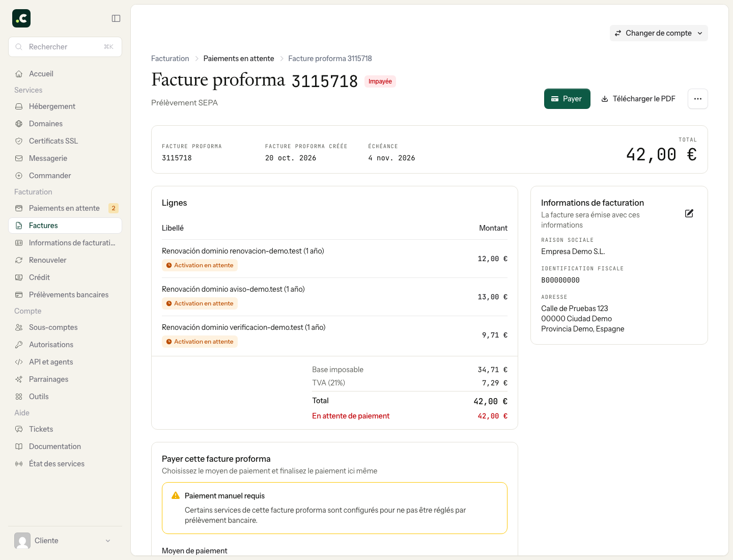Edit billing info with the pencil icon
Screen dimensions: 733x560
(x=689, y=213)
